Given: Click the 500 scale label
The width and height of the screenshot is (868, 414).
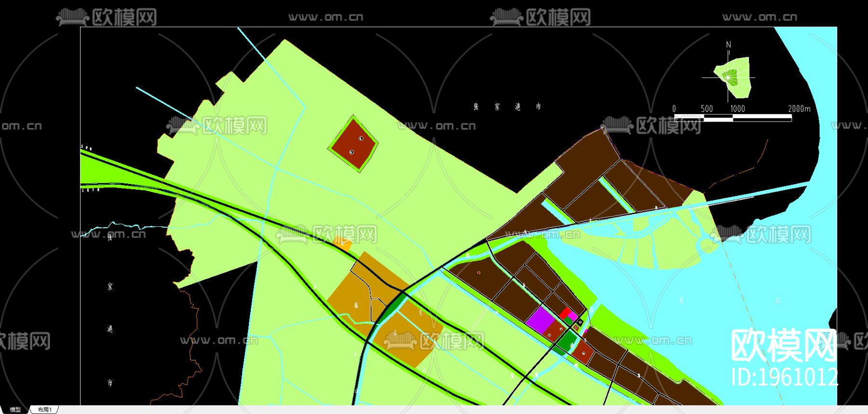Looking at the screenshot, I should [707, 109].
